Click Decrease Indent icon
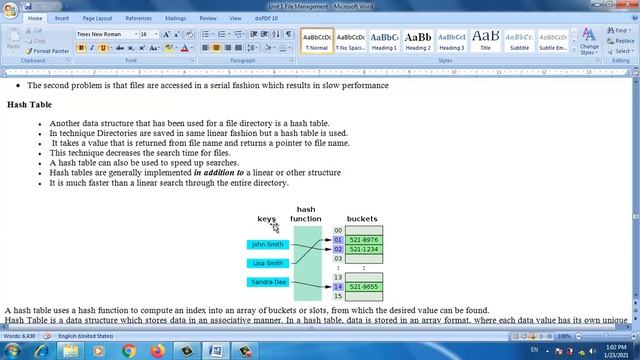 [253, 34]
